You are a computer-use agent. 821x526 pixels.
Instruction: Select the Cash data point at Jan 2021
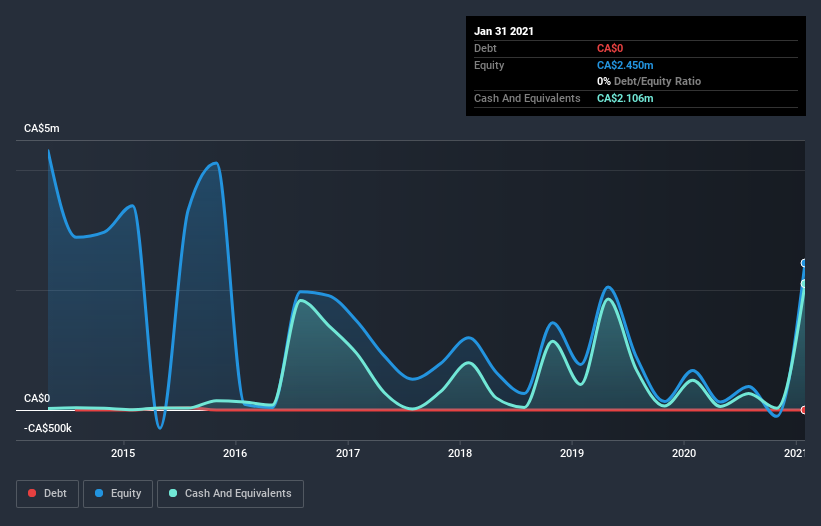click(804, 284)
